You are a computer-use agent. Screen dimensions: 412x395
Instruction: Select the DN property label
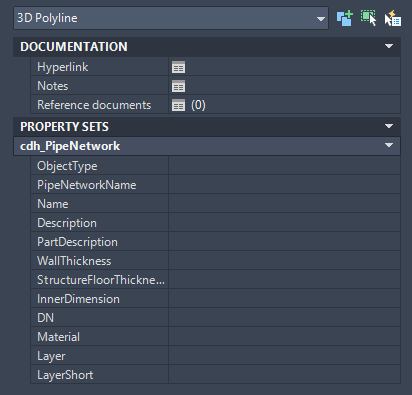pos(45,318)
